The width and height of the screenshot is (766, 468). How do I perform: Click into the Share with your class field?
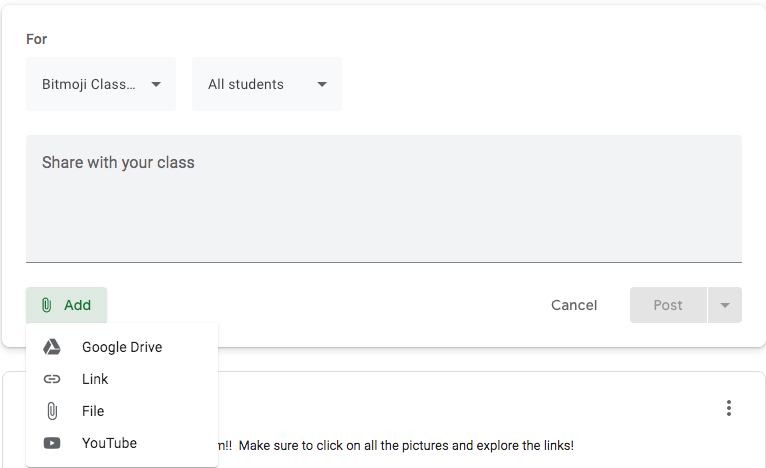tap(383, 198)
